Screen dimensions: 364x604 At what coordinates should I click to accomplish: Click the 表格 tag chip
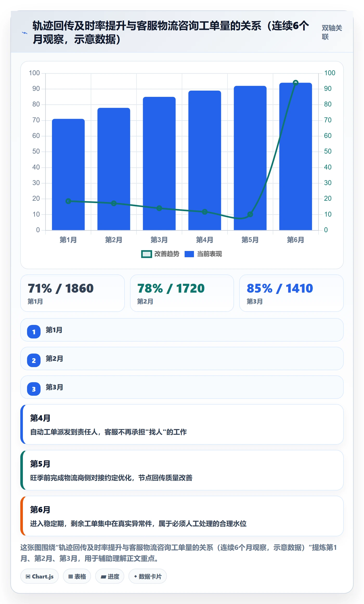(77, 576)
